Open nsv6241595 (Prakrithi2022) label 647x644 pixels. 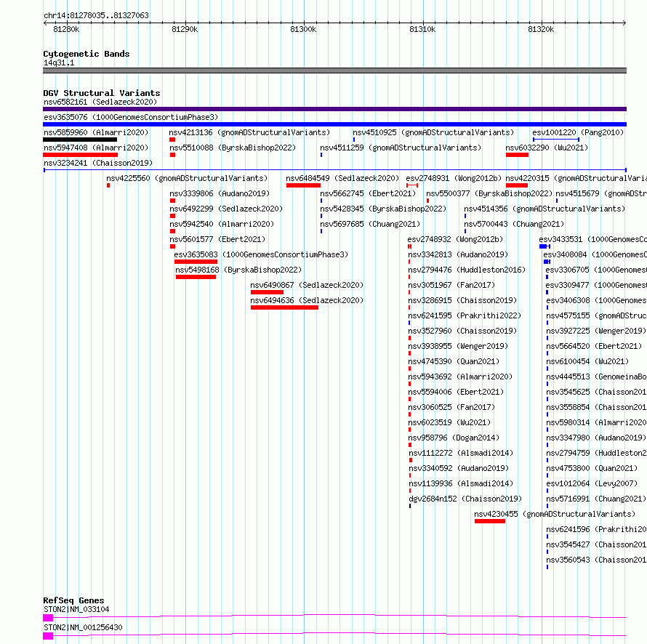pos(465,315)
